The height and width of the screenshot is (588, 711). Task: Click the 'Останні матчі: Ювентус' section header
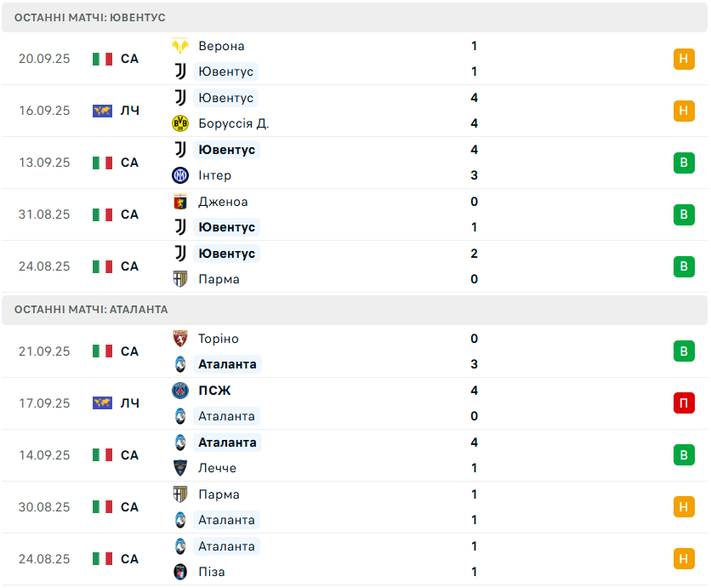pos(90,17)
